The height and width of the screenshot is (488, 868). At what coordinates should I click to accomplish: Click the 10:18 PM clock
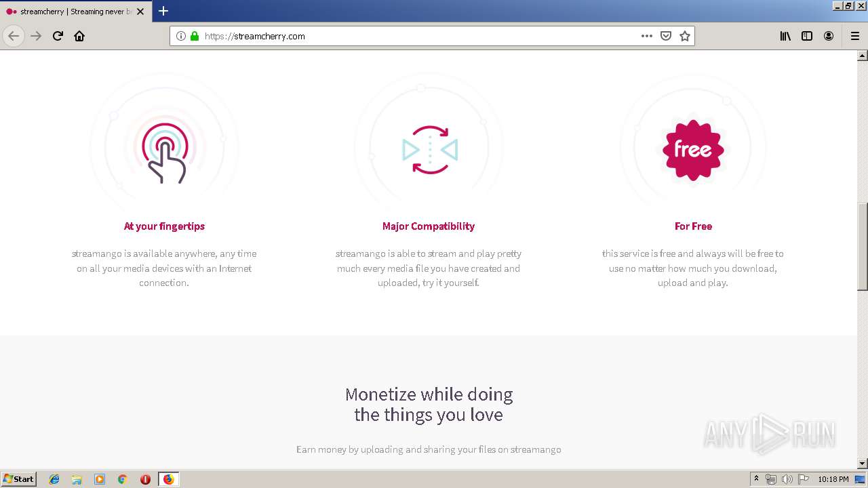833,479
